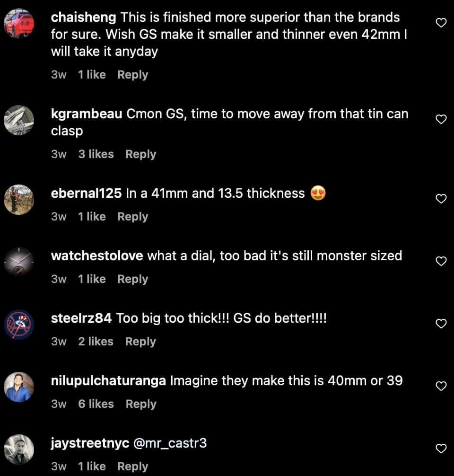454x476 pixels.
Task: Click nilupulchaturanga's profile picture
Action: (19, 387)
